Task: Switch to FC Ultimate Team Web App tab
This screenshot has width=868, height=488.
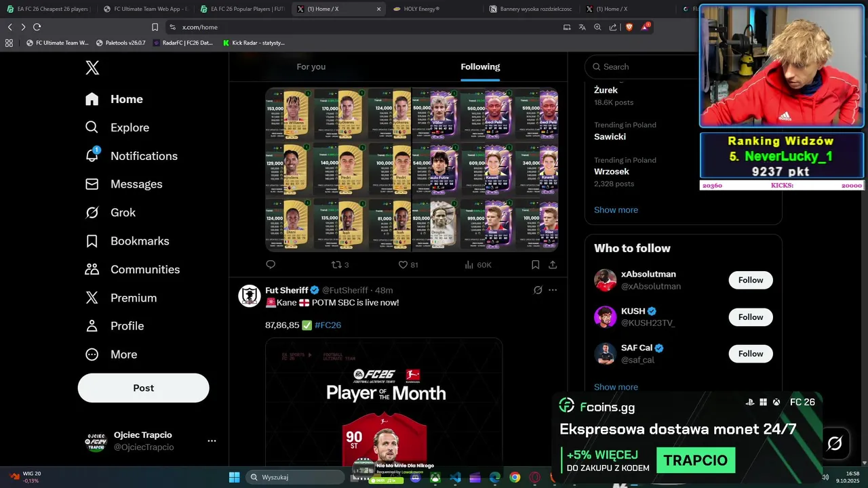Action: coord(144,9)
